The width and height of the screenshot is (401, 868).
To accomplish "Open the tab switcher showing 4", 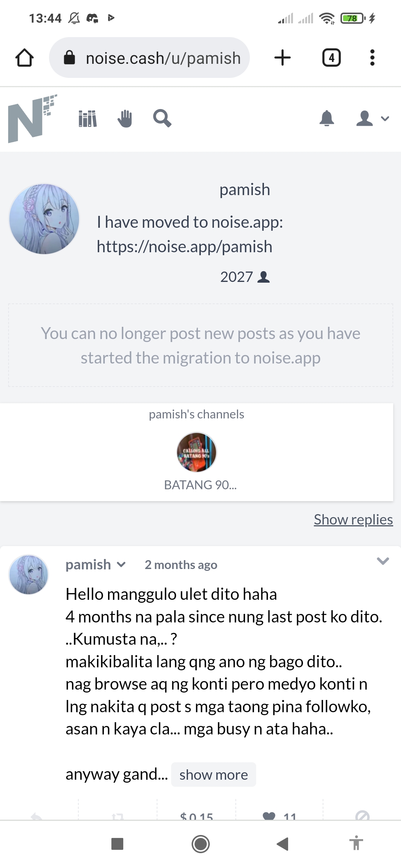I will point(332,58).
